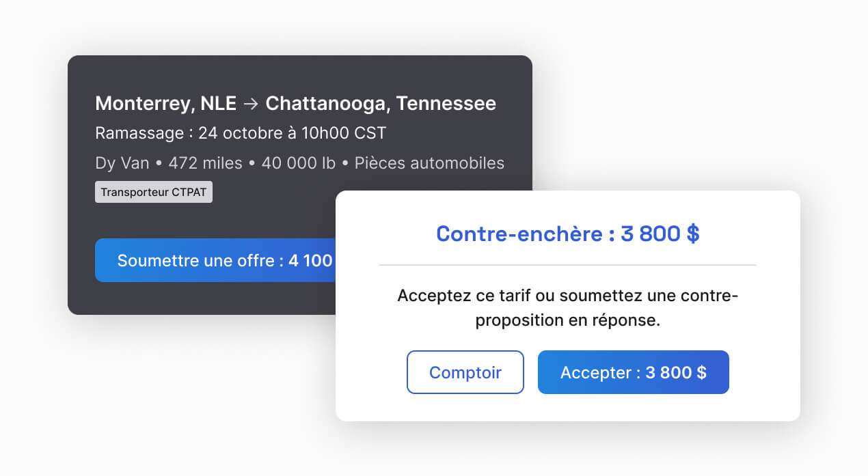
Task: Select the Pièces automobiles commodity label
Action: (429, 163)
